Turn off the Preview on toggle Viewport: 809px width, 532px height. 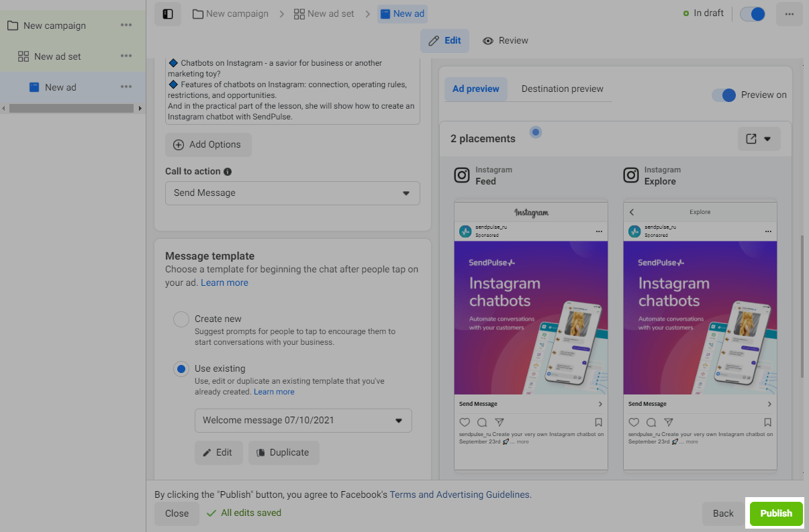[724, 95]
